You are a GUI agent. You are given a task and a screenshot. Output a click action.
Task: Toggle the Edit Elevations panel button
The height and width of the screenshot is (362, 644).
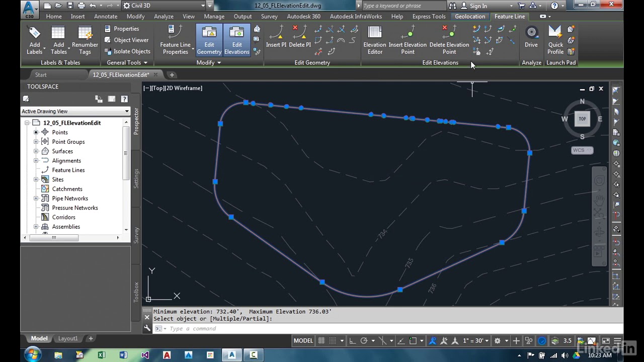(x=236, y=40)
